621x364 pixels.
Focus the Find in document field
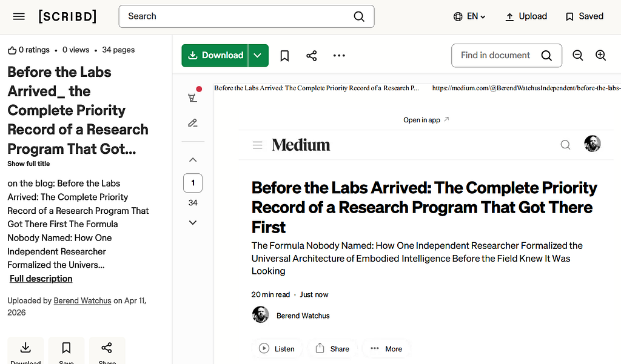click(x=506, y=55)
